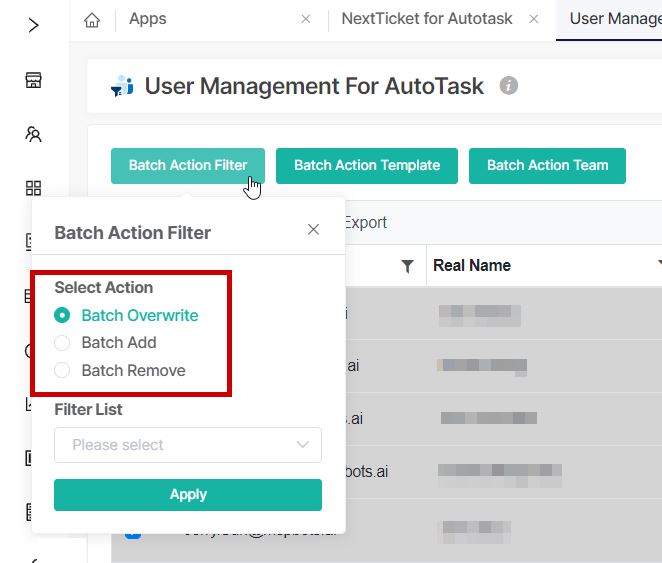Screen dimensions: 662x563
Task: Go to the home tab icon
Action: (x=92, y=19)
